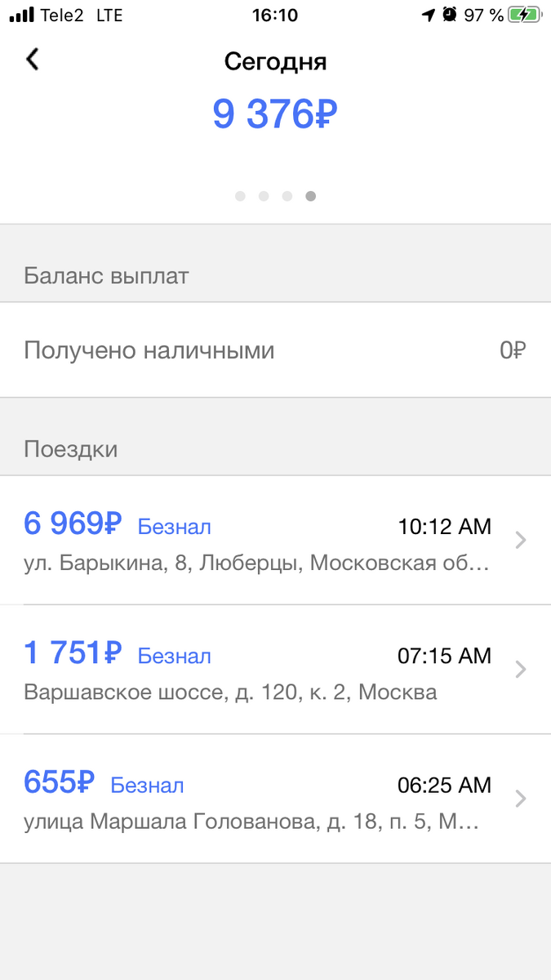
Task: Select the active fourth pagination dot
Action: (311, 196)
